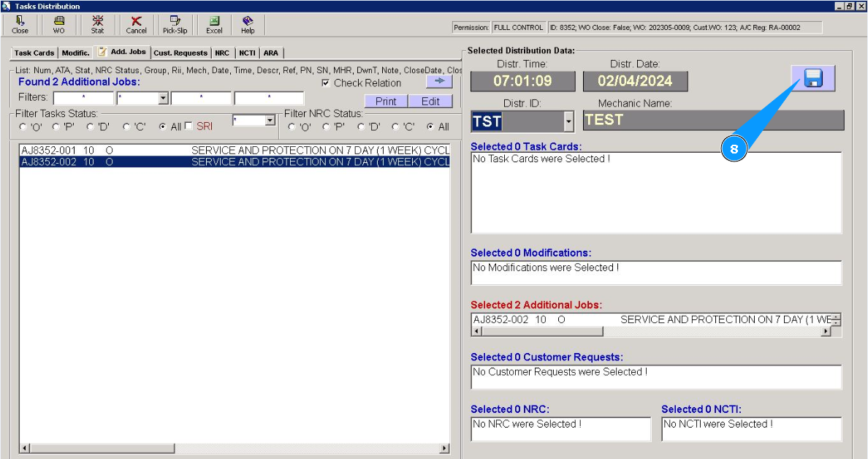
Task: Select row AJ8352-002 in the jobs list
Action: click(x=235, y=162)
